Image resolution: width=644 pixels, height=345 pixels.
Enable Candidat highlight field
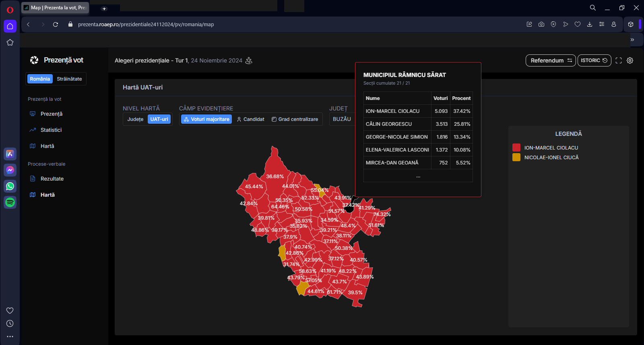coord(250,119)
